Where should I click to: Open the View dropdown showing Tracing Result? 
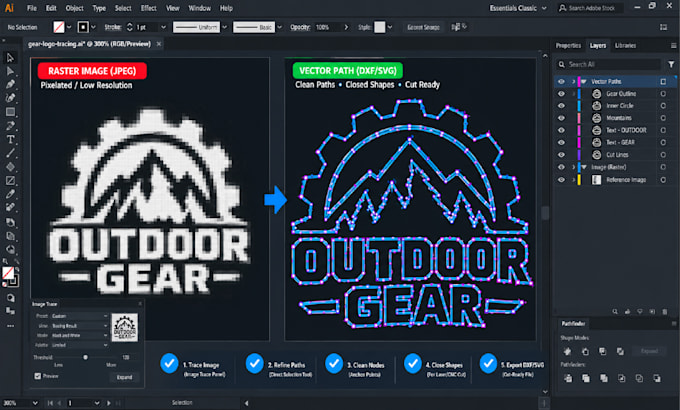79,325
